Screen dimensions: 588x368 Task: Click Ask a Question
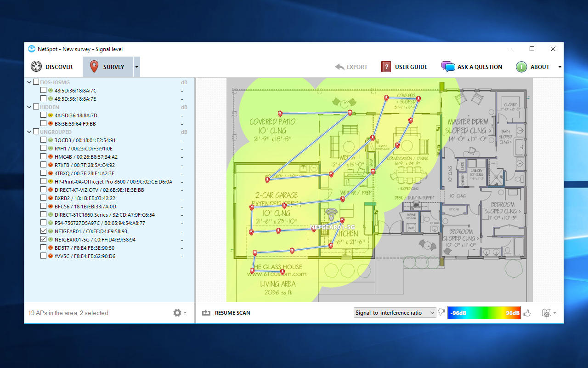(x=472, y=67)
